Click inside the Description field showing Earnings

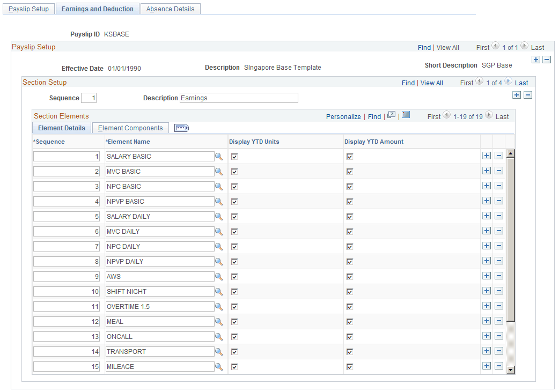coord(239,98)
